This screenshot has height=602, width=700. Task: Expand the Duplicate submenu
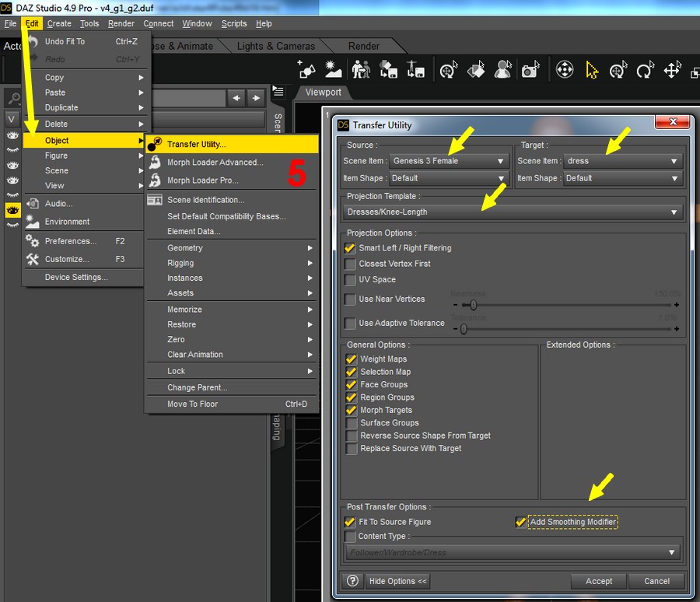pos(83,107)
